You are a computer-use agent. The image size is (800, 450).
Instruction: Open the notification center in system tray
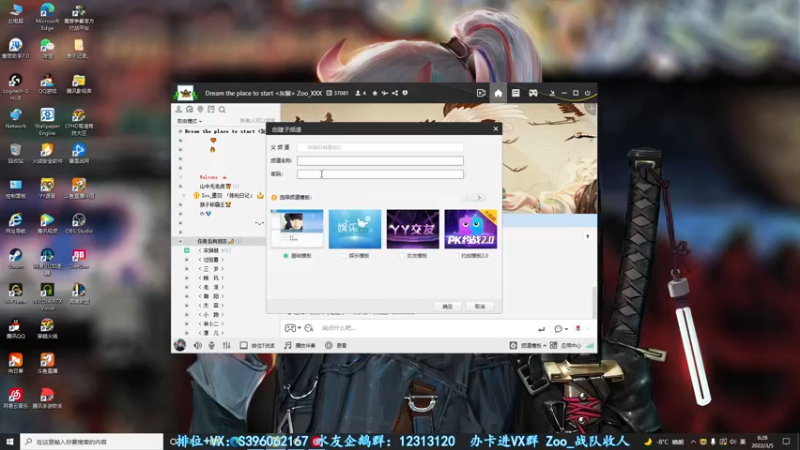(786, 441)
